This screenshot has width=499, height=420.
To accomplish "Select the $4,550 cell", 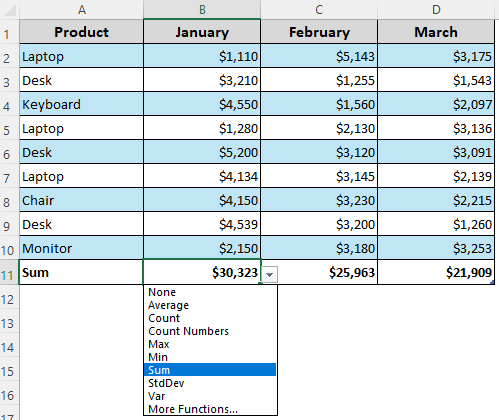I will click(x=202, y=104).
